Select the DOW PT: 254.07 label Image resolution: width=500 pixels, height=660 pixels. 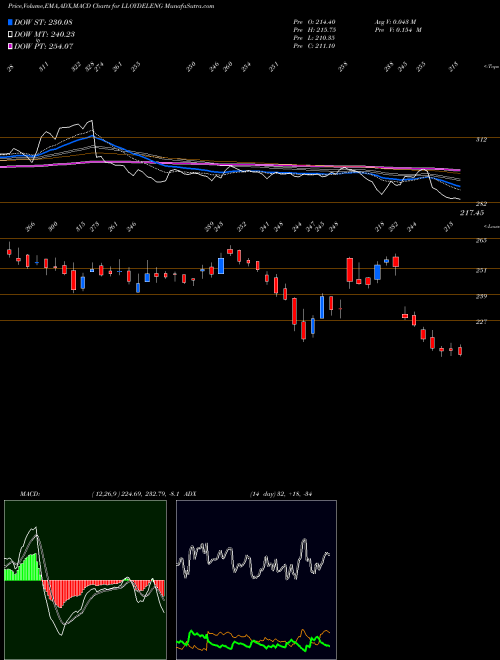(44, 46)
